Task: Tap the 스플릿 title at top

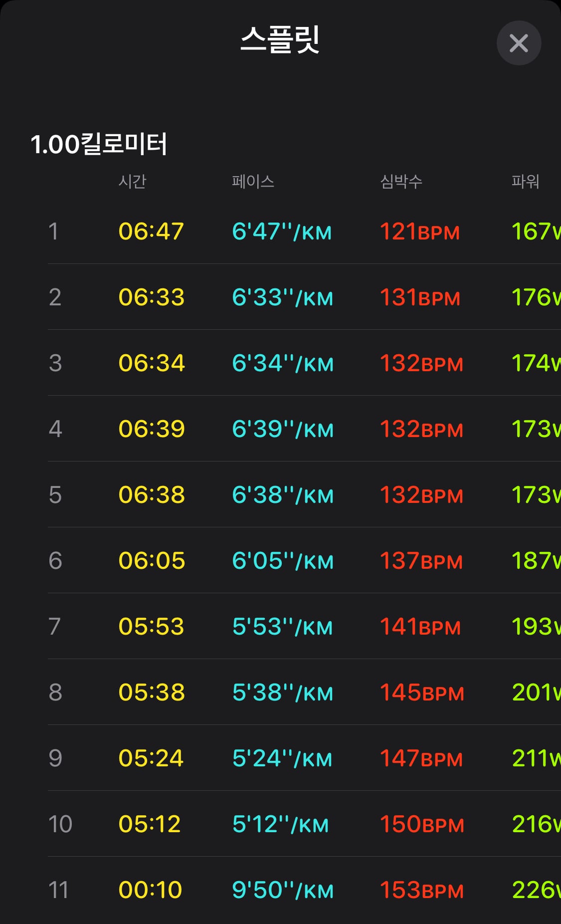Action: pos(280,39)
